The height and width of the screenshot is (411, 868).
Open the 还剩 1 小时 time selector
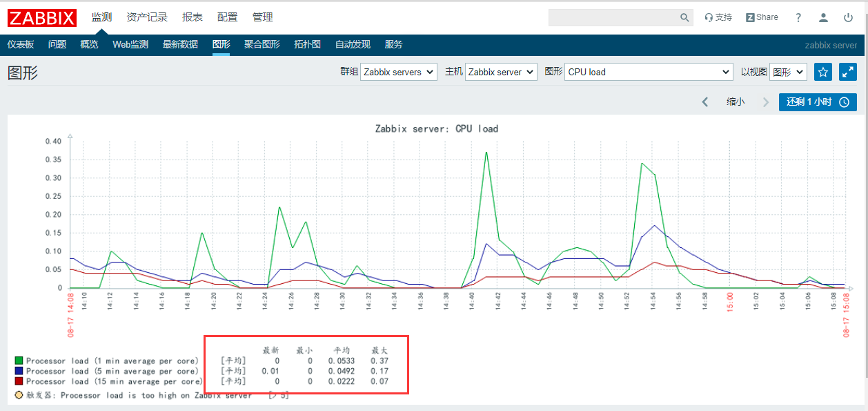tap(818, 102)
